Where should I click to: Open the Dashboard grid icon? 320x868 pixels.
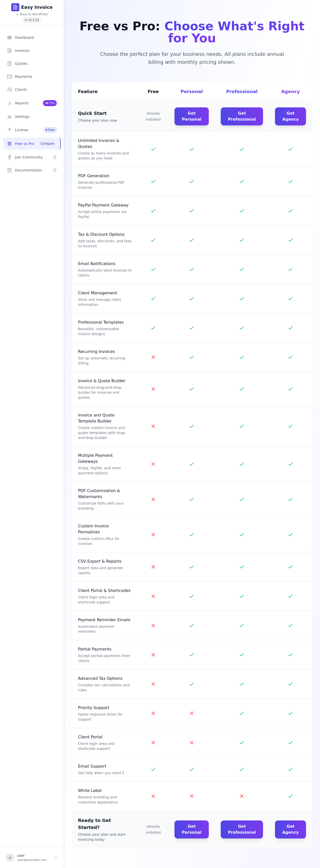point(9,38)
